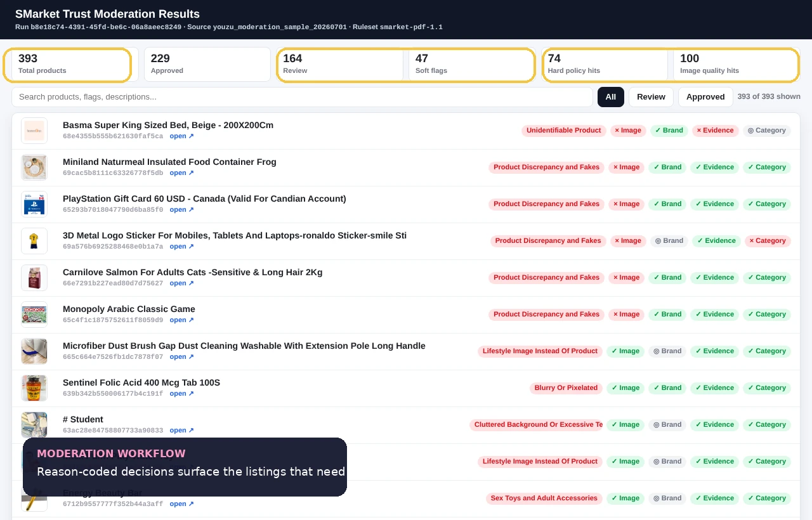The width and height of the screenshot is (812, 520).
Task: Click Category badge on Monopoly Arabic row
Action: click(767, 315)
